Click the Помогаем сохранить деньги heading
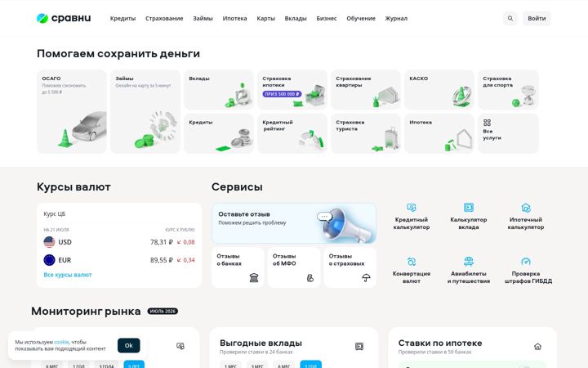 118,54
